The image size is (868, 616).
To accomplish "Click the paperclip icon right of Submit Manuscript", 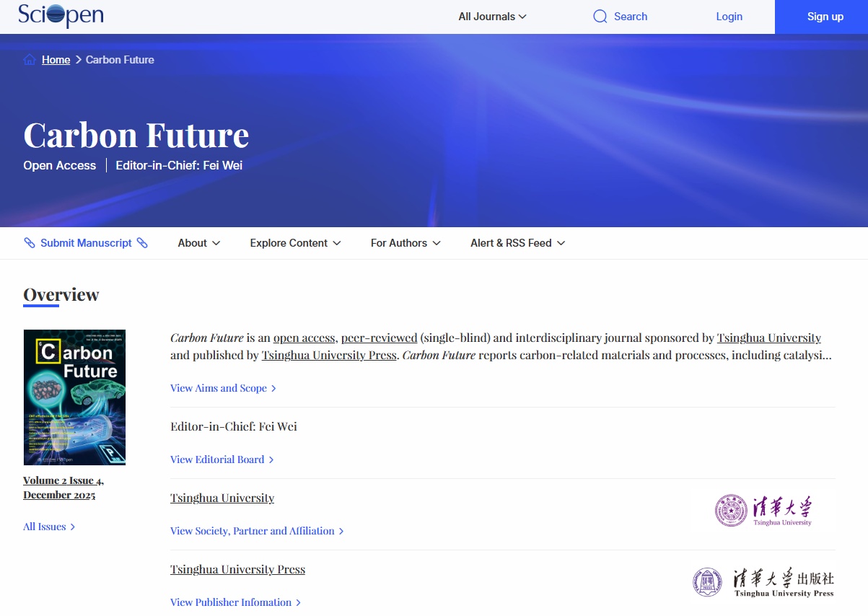I will coord(142,243).
